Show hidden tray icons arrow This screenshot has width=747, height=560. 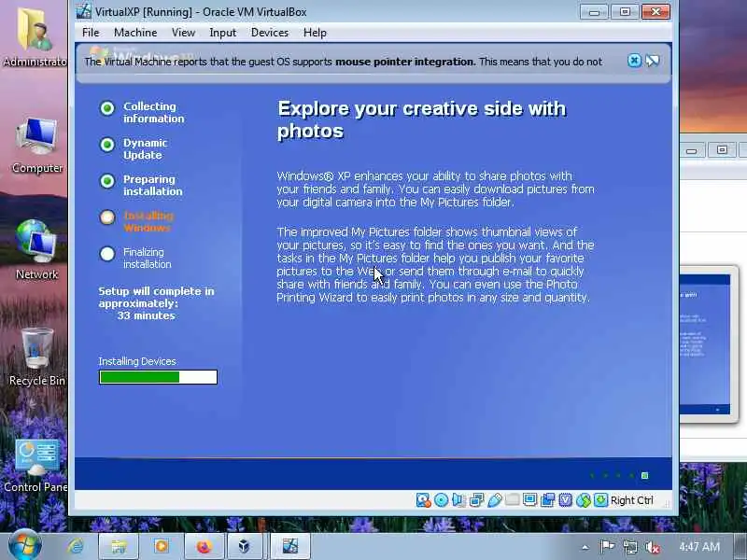pyautogui.click(x=585, y=547)
